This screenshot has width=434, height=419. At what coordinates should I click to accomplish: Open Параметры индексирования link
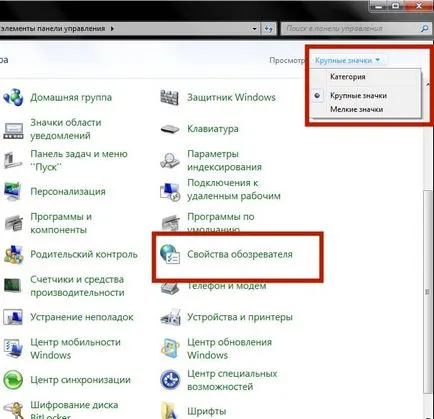pyautogui.click(x=224, y=160)
